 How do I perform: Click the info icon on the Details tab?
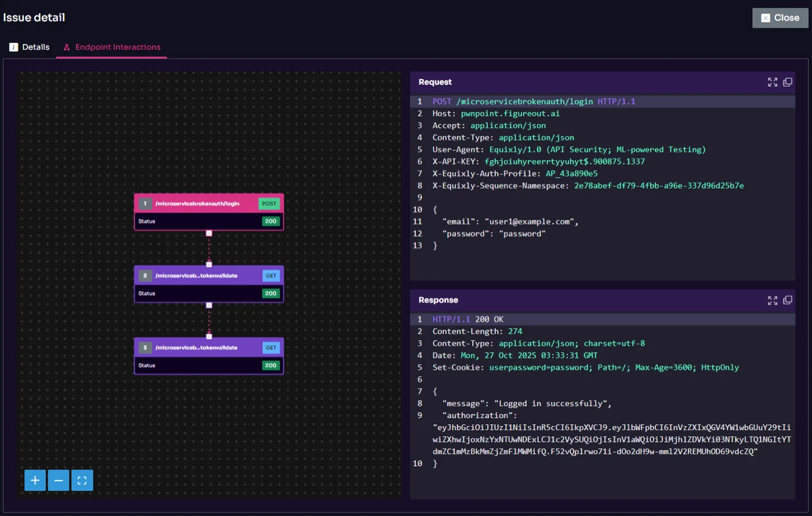[x=13, y=47]
